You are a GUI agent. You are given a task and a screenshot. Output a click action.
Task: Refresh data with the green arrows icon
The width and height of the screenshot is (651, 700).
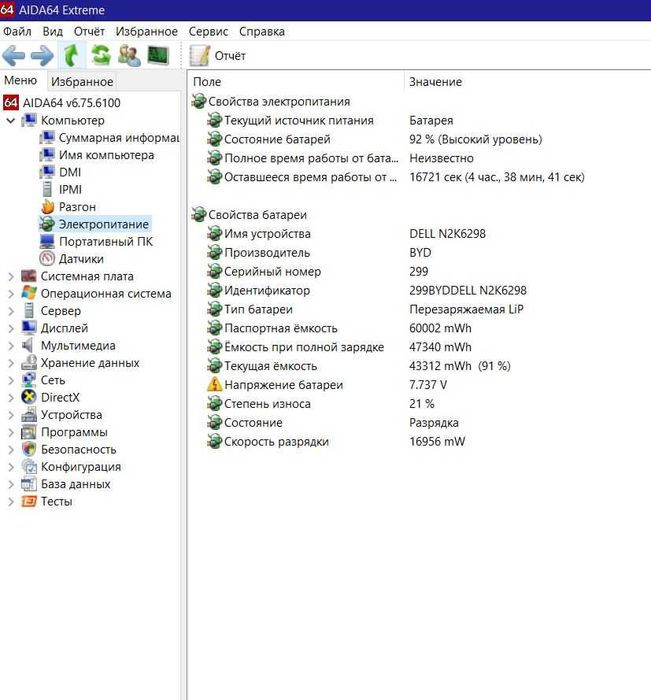coord(101,55)
